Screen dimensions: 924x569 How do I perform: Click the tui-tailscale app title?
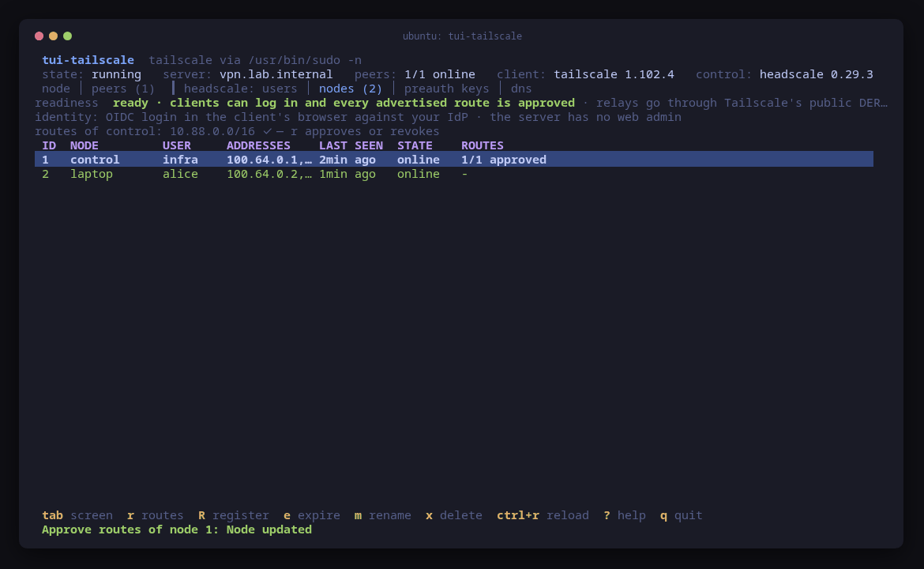(x=88, y=60)
